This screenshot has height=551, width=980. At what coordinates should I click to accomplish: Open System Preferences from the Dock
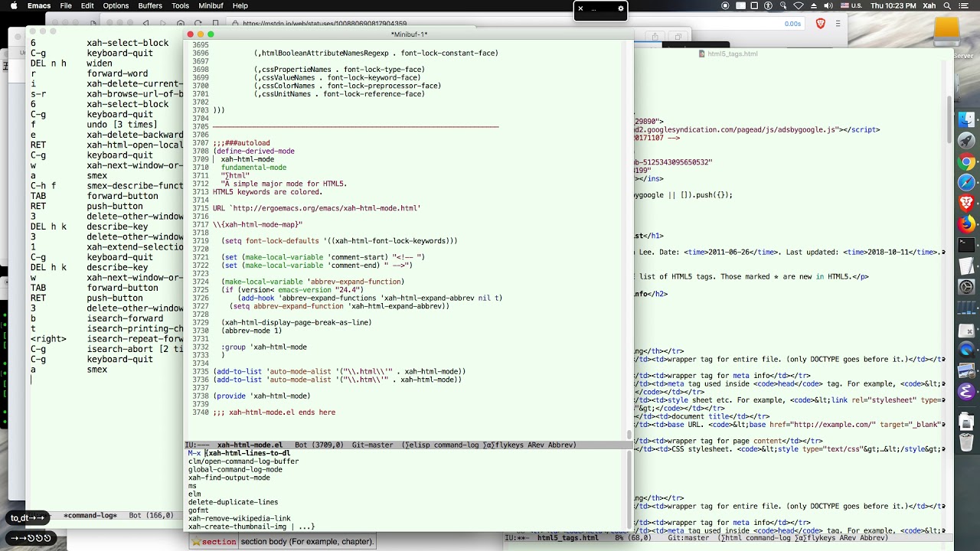[967, 288]
